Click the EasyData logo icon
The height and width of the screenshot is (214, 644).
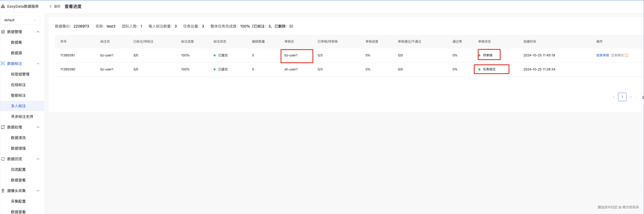point(3,6)
